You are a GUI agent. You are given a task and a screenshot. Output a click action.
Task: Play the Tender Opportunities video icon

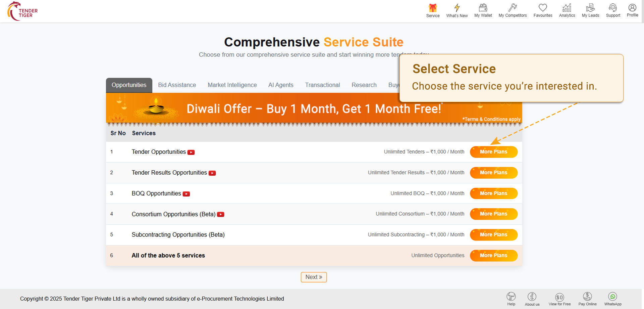click(x=191, y=152)
